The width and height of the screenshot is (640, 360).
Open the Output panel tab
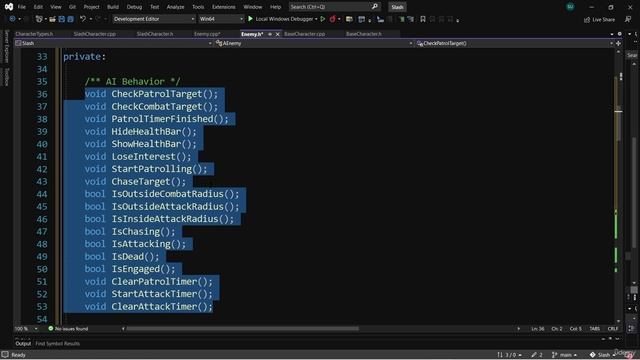click(23, 344)
